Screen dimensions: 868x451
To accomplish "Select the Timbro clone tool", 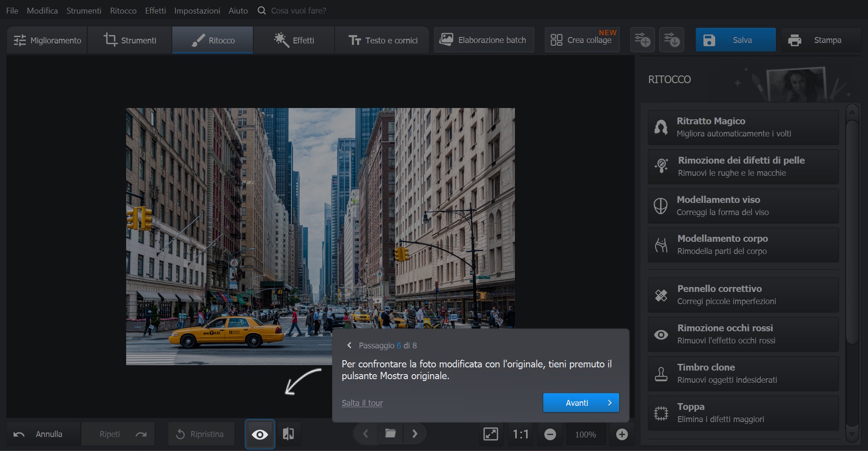I will click(743, 374).
